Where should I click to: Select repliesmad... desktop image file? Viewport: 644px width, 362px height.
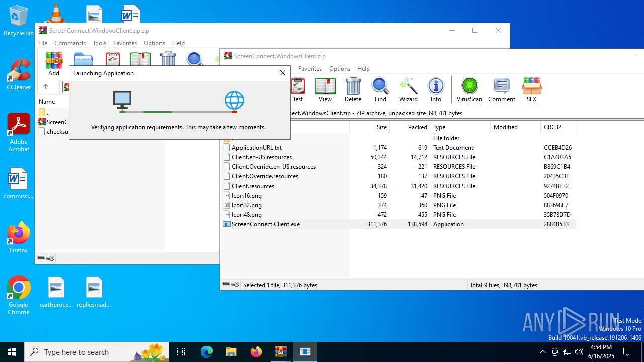[x=94, y=292]
